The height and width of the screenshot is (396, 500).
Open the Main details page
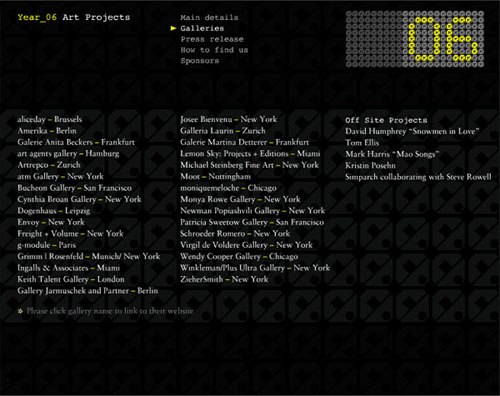click(x=209, y=17)
